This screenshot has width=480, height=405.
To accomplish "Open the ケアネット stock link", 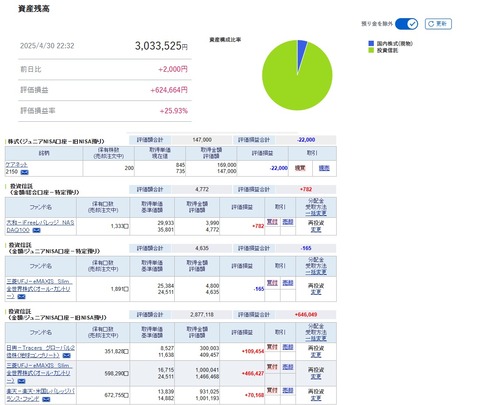I will [x=16, y=165].
